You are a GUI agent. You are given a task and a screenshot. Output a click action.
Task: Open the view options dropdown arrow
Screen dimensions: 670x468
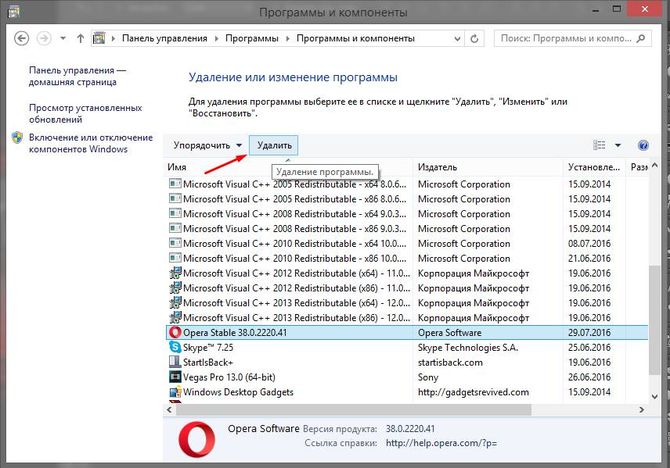pos(617,145)
